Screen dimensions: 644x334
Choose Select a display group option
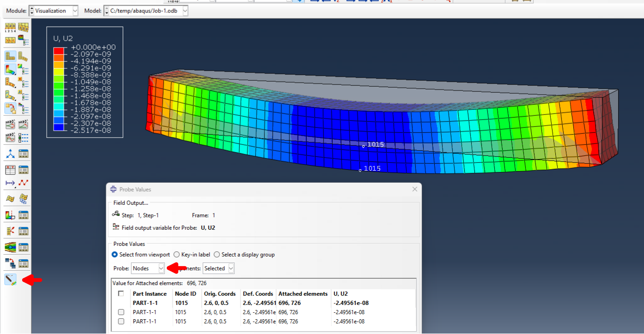pos(217,255)
